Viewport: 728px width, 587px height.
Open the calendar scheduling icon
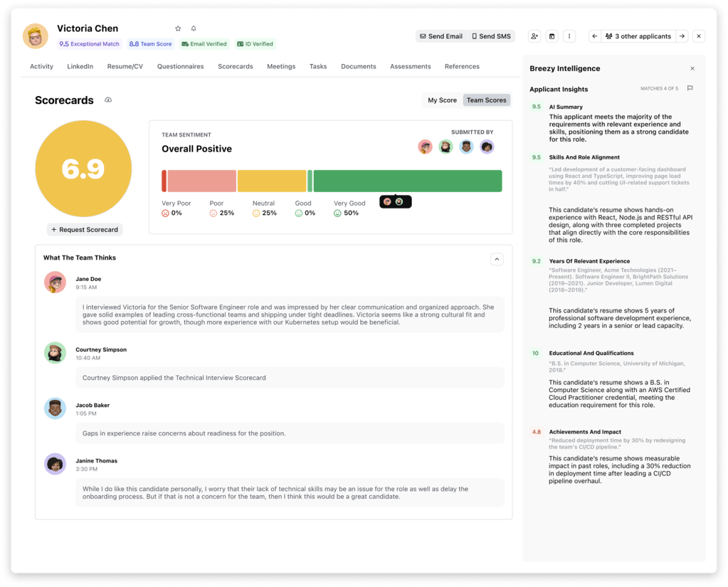click(x=552, y=36)
